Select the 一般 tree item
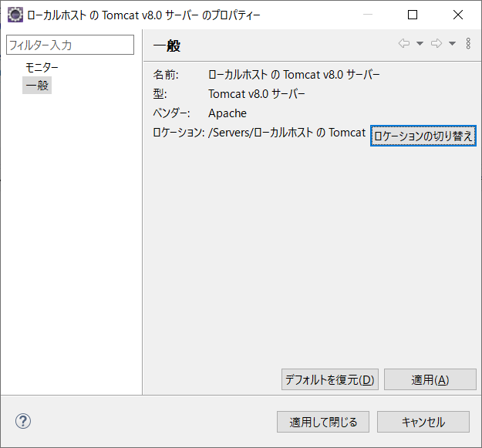 37,85
